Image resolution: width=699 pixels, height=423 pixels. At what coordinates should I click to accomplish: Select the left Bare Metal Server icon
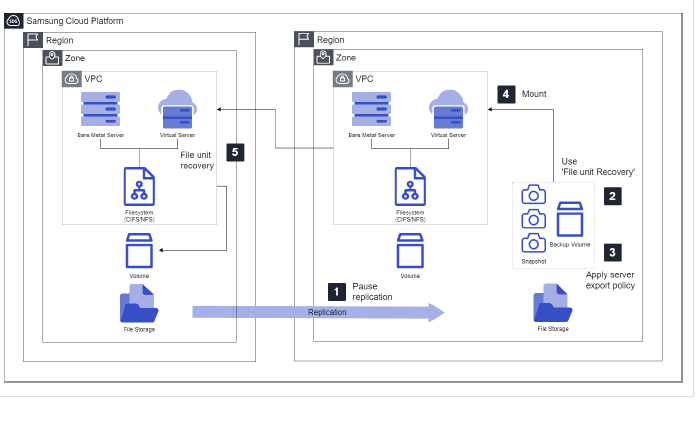(100, 109)
